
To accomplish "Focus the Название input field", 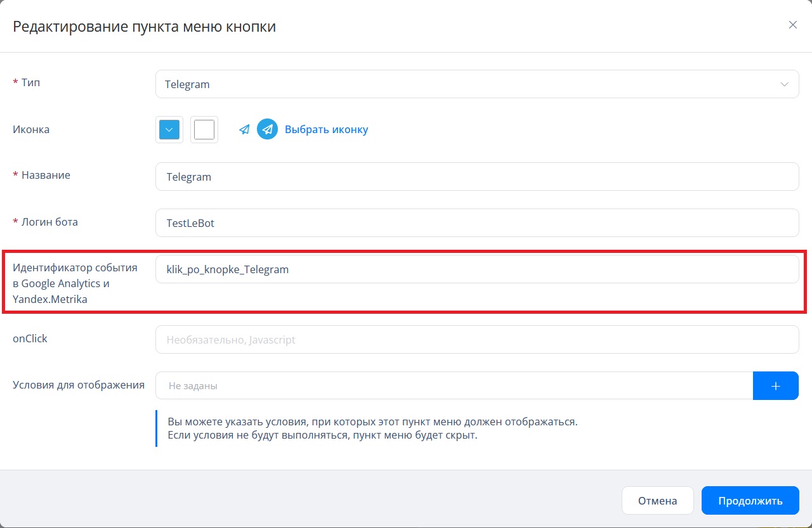I will coord(476,177).
